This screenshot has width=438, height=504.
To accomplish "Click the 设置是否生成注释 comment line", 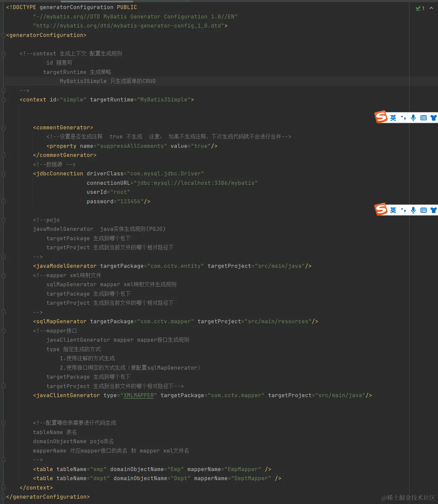I will click(x=169, y=137).
